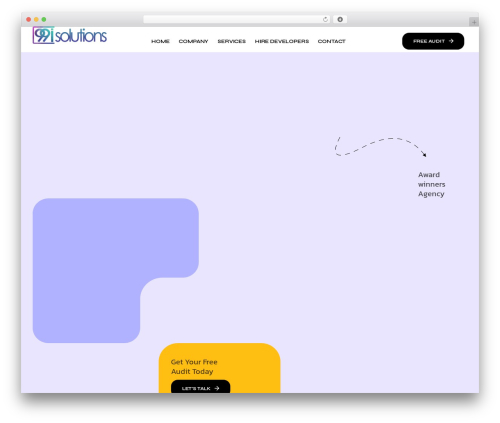Click the Award winners Agency text
The image size is (500, 423).
(431, 184)
